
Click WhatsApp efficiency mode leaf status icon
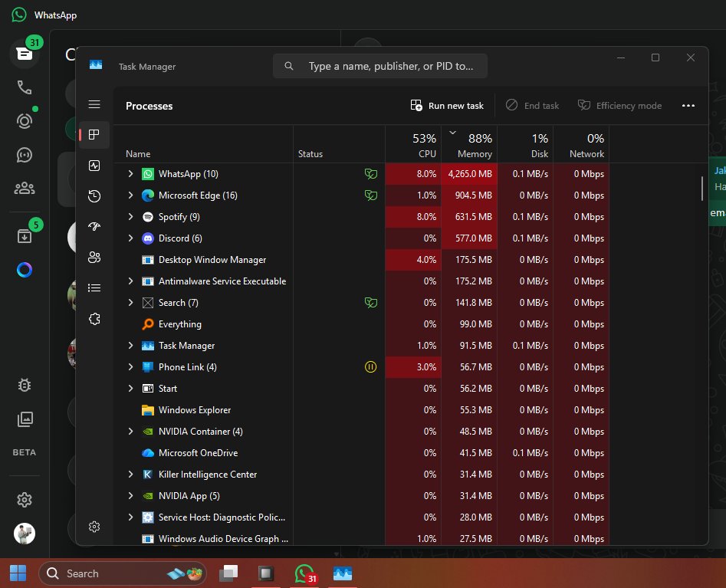[371, 173]
